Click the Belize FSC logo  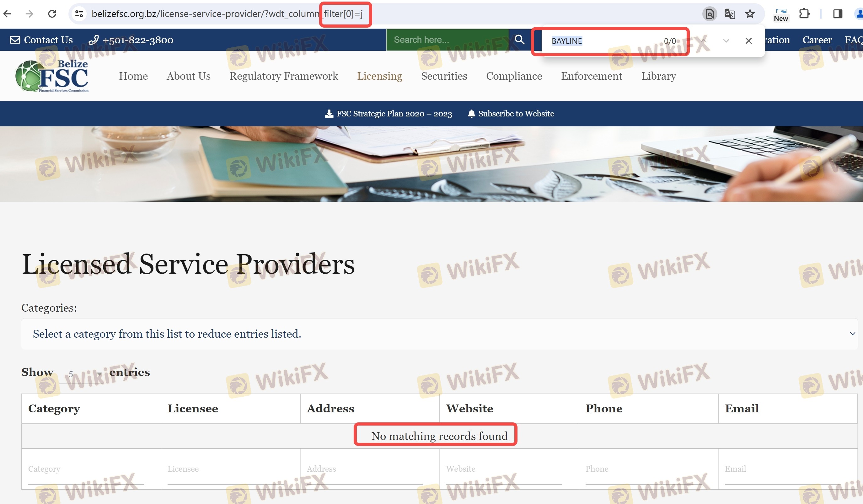tap(52, 76)
